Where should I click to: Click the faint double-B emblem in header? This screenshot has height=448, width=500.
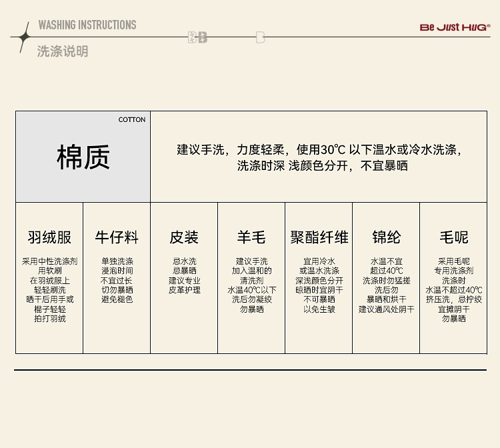click(198, 37)
